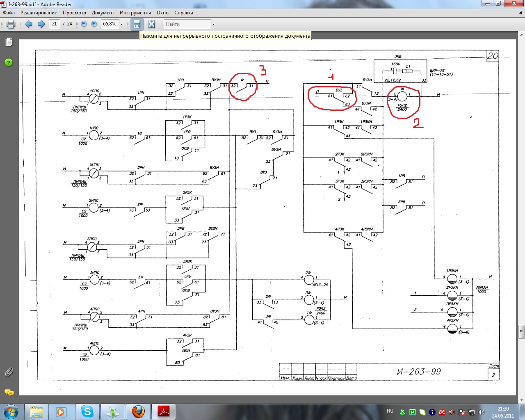Click the page number field showing 21
The width and height of the screenshot is (525, 420).
coord(54,24)
